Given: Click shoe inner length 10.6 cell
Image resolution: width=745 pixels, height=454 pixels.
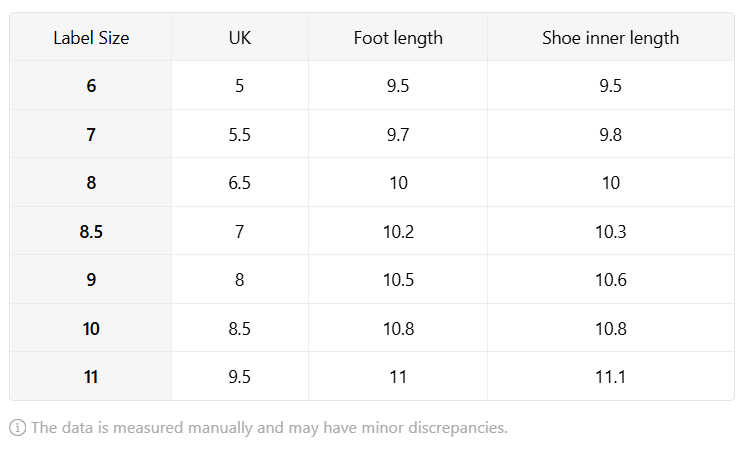Looking at the screenshot, I should (x=611, y=279).
